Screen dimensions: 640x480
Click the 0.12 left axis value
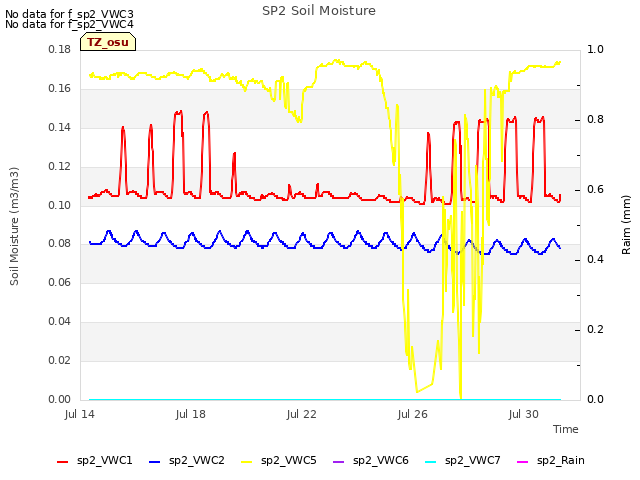tap(60, 167)
